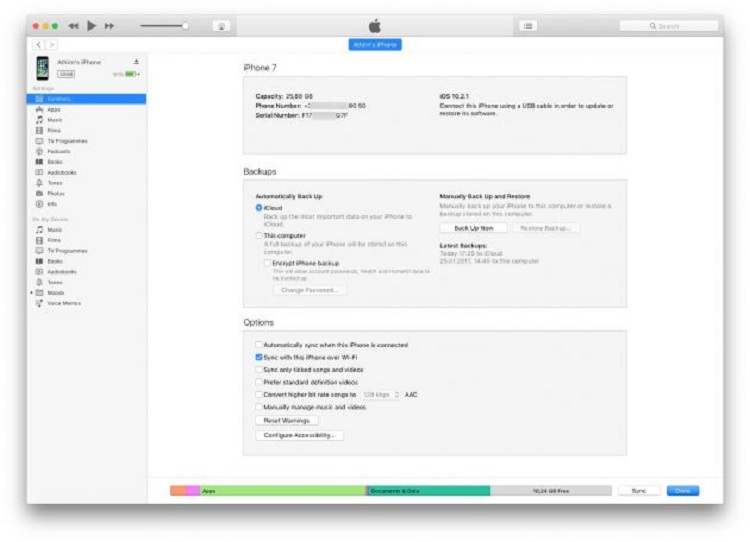Click the rewind previous track icon
The width and height of the screenshot is (750, 542).
click(x=74, y=25)
